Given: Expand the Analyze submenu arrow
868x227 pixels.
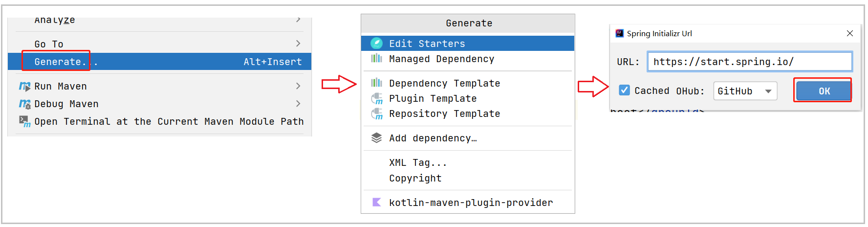Looking at the screenshot, I should click(298, 20).
